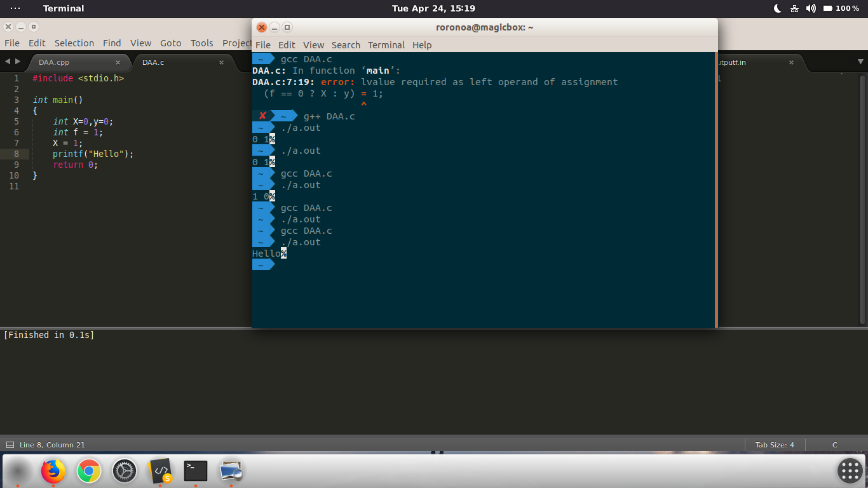Open the Terminal emulator from the dock
868x488 pixels.
(194, 471)
